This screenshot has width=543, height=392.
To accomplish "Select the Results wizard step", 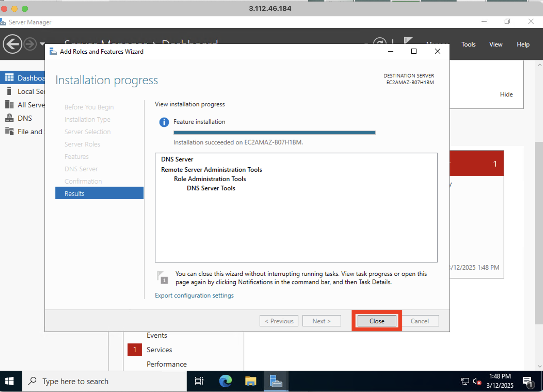I will (x=99, y=193).
